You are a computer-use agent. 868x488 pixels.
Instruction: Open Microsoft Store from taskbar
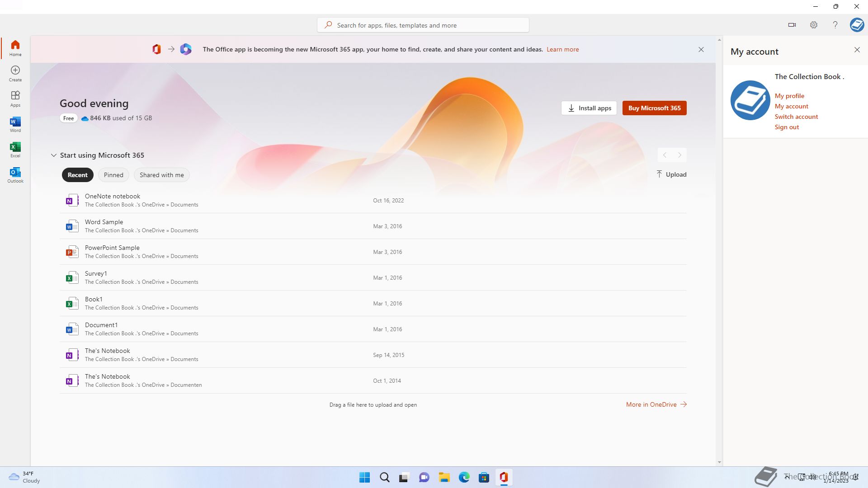(x=484, y=477)
